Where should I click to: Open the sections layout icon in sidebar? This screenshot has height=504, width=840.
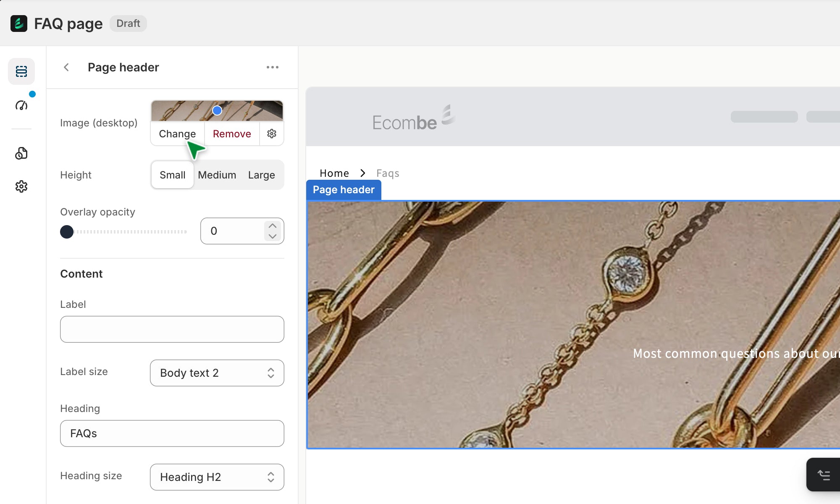tap(21, 71)
